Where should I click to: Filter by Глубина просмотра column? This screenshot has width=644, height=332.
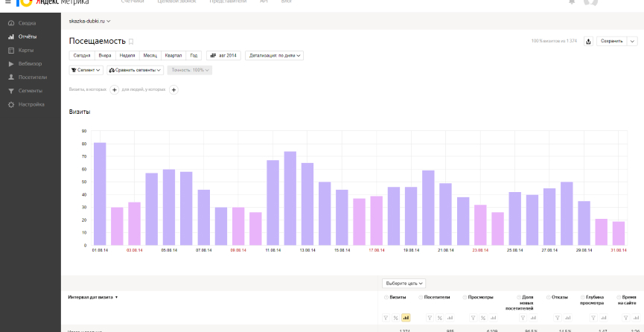tap(593, 318)
